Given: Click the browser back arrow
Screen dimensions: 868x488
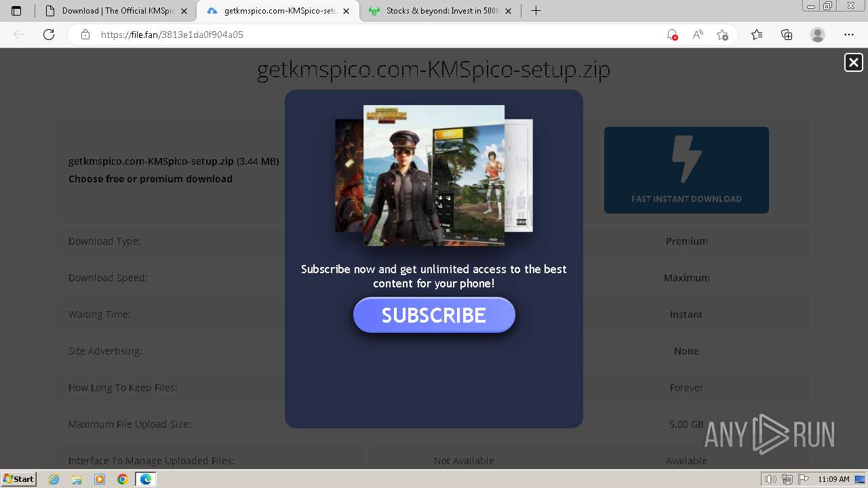Looking at the screenshot, I should pyautogui.click(x=19, y=35).
